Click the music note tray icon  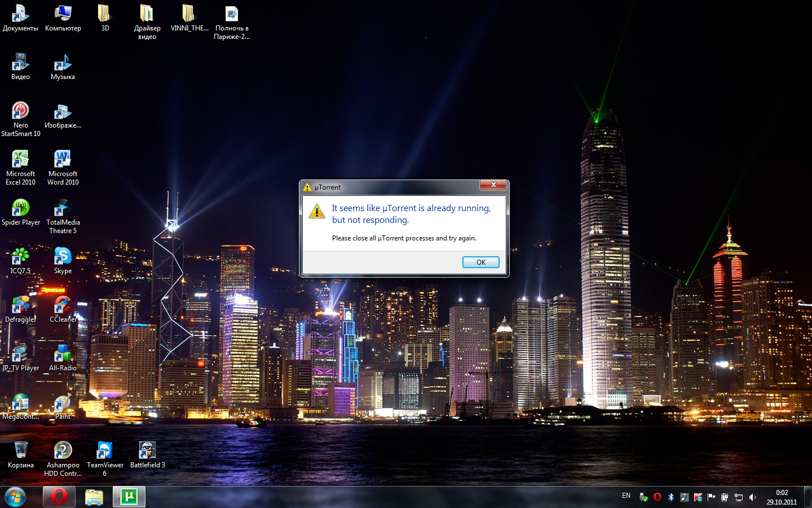[x=685, y=497]
